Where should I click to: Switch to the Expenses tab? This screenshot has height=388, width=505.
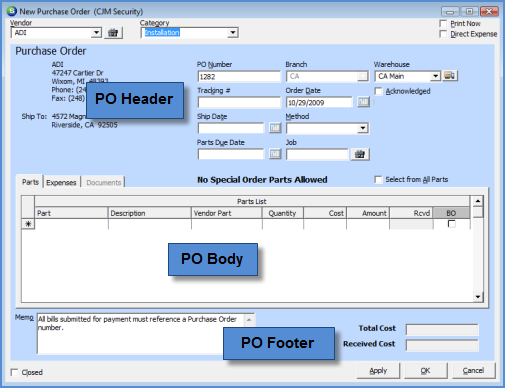[x=61, y=182]
